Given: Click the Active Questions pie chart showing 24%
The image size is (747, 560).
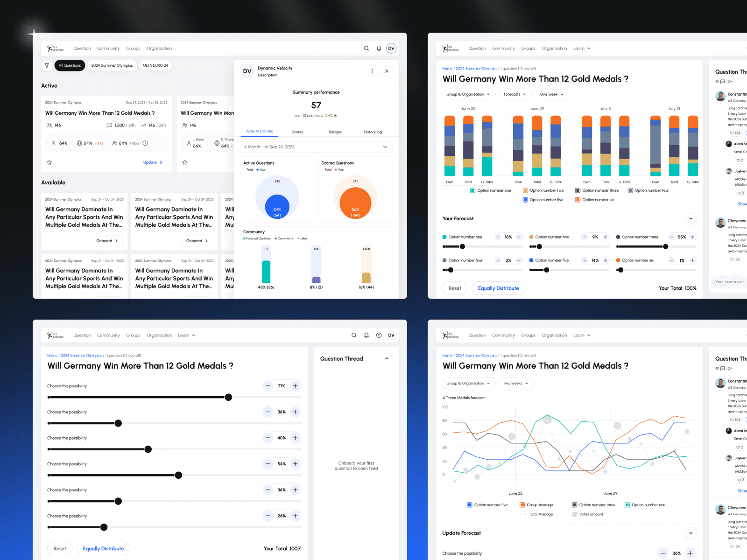Looking at the screenshot, I should tap(277, 197).
